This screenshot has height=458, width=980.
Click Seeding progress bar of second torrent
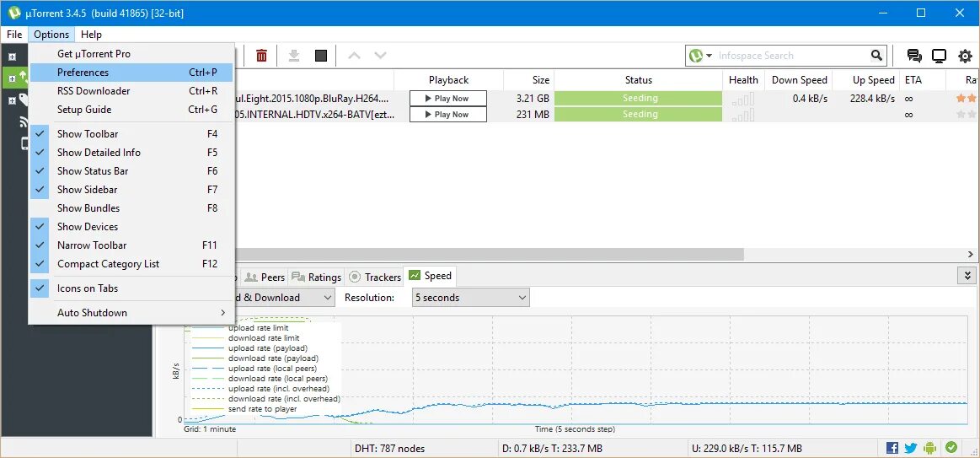pyautogui.click(x=638, y=115)
